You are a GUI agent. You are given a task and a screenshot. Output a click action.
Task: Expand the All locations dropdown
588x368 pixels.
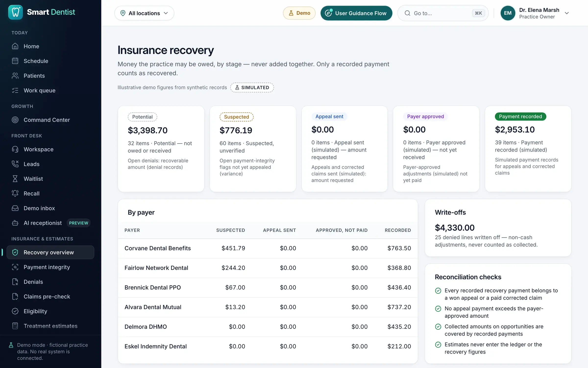point(144,13)
